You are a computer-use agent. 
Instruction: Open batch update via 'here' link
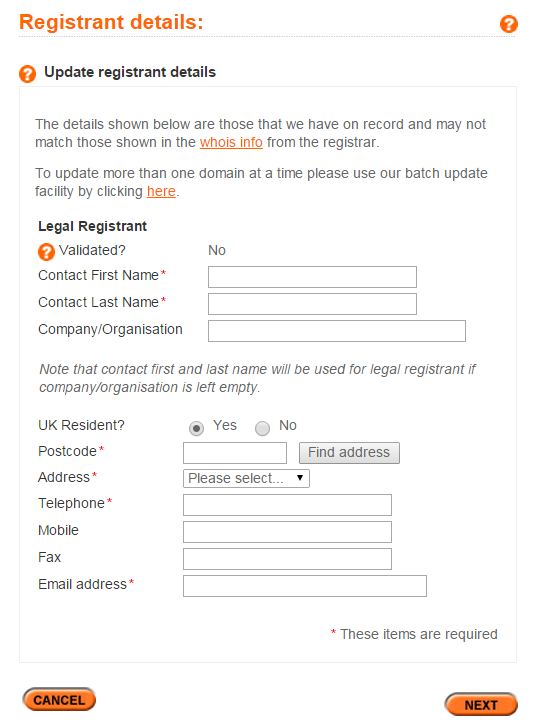tap(161, 191)
